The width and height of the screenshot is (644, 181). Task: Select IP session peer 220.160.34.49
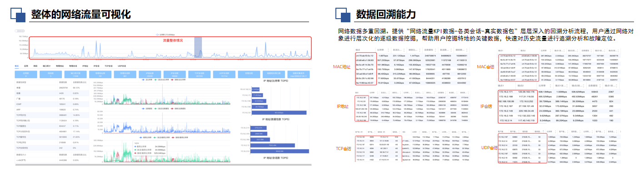(526, 111)
